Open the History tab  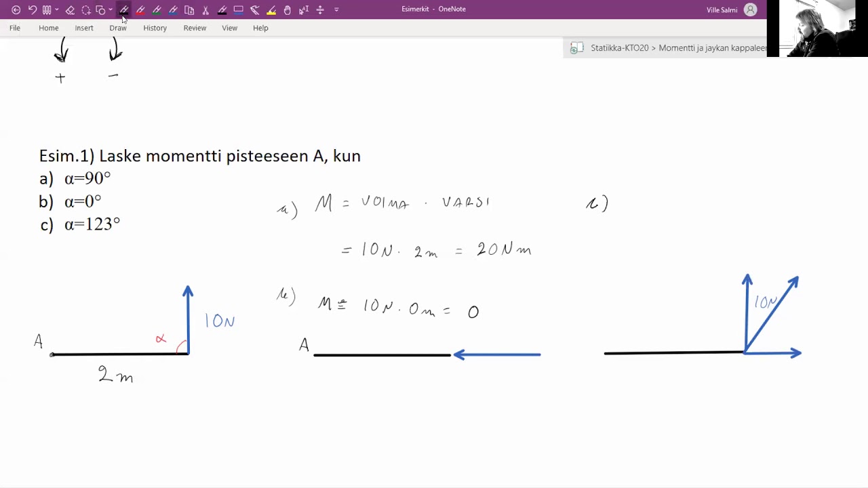[155, 28]
